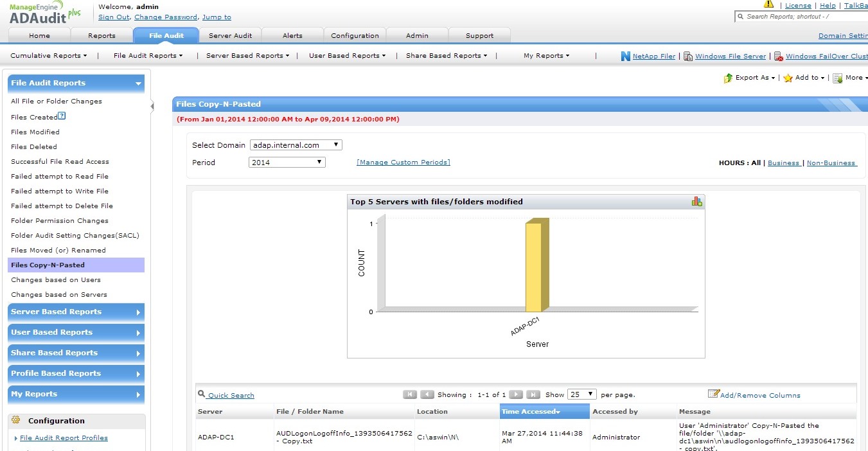
Task: Open Changes based on Users report
Action: click(56, 280)
